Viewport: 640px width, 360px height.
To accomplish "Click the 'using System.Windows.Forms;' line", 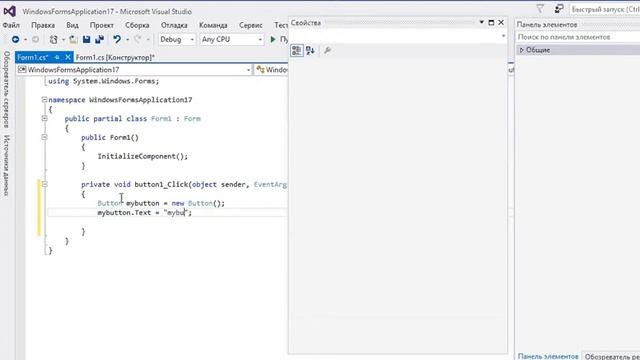I will 104,81.
